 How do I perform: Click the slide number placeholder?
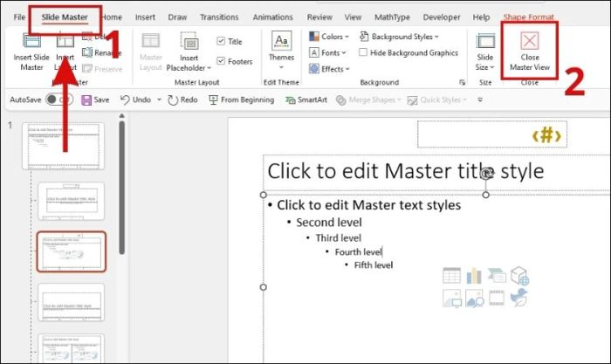tap(492, 134)
